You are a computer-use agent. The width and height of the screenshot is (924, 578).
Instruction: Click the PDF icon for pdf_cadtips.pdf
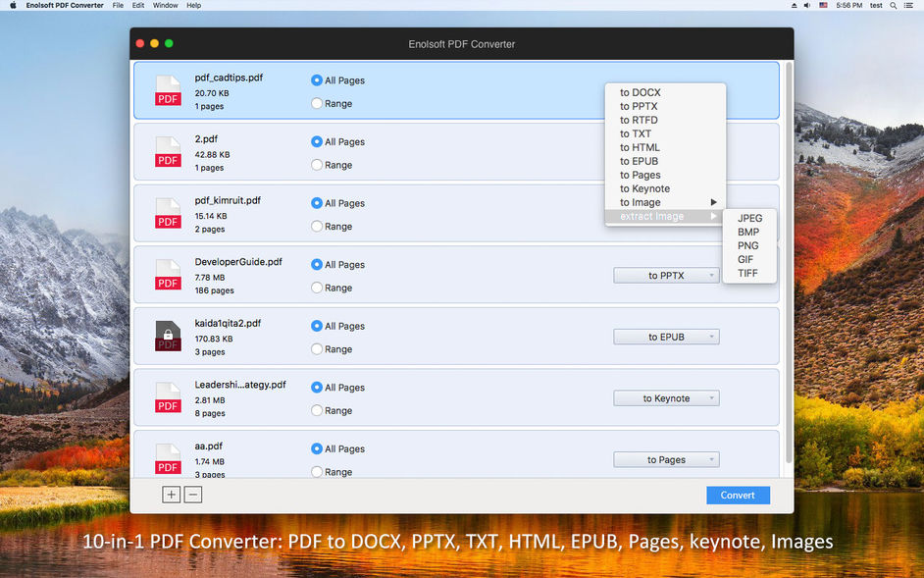pos(167,90)
